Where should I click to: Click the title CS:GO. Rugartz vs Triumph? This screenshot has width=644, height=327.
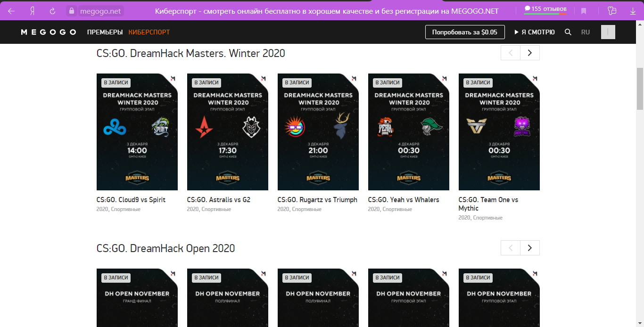pyautogui.click(x=317, y=200)
